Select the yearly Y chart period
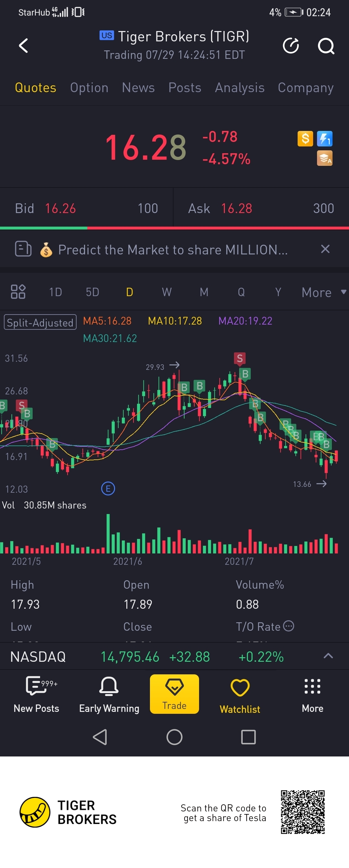 point(278,292)
